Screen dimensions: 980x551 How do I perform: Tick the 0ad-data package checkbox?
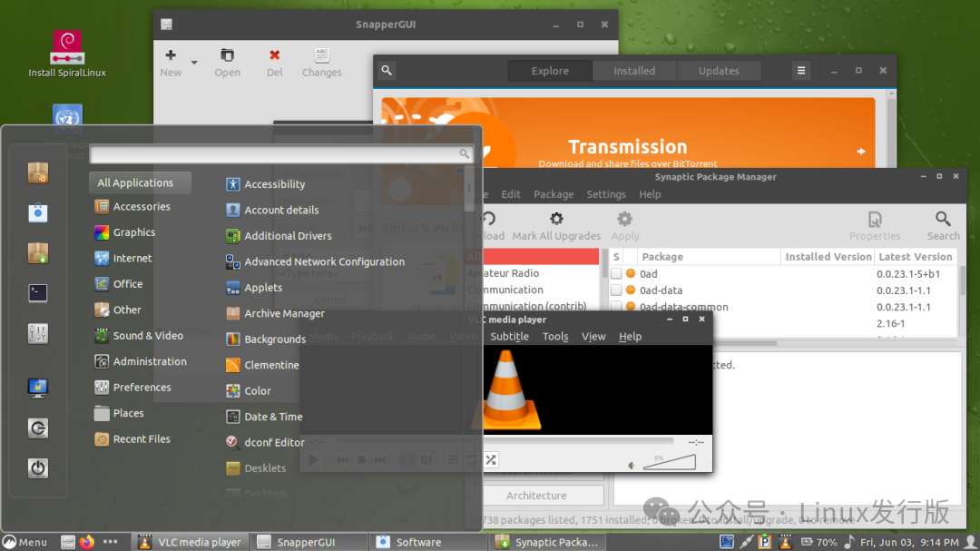click(616, 290)
